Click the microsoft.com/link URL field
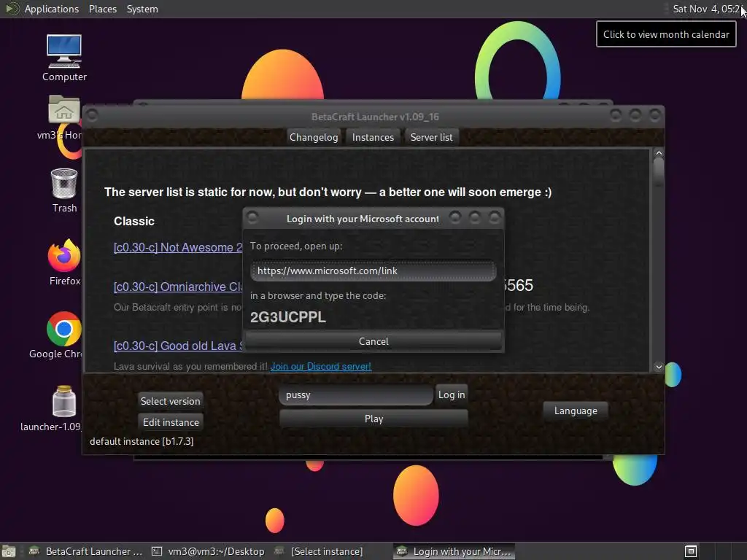Image resolution: width=747 pixels, height=560 pixels. click(373, 271)
